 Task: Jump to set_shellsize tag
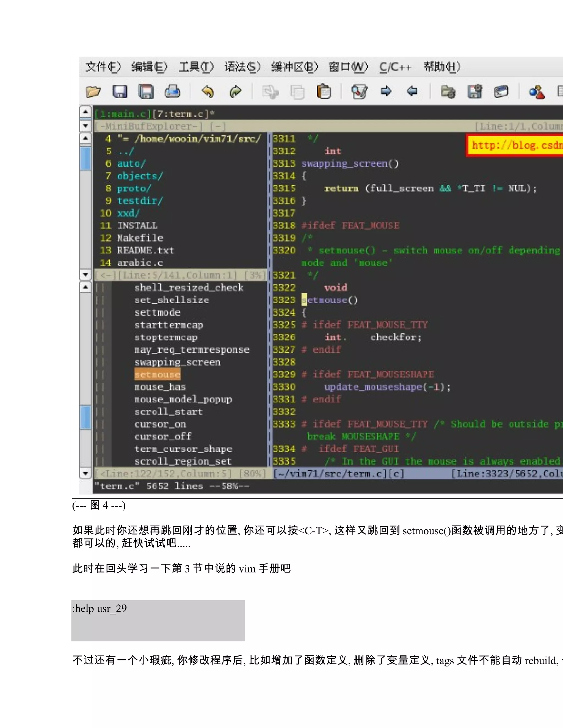pyautogui.click(x=172, y=300)
